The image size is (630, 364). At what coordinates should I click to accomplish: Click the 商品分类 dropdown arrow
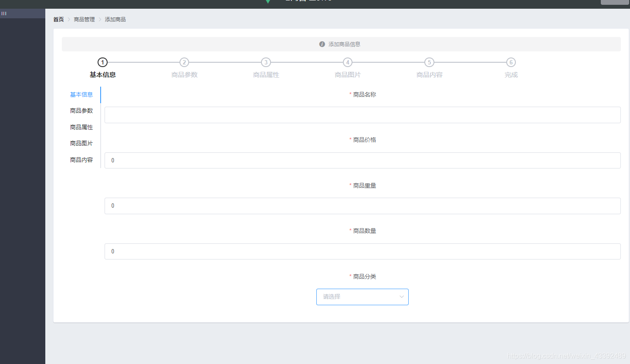coord(401,297)
